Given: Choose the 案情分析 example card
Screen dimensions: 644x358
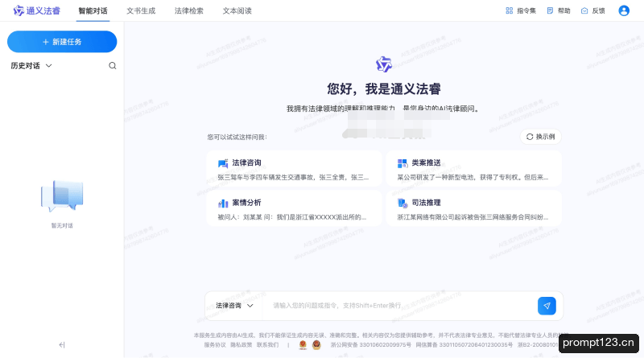Looking at the screenshot, I should pos(294,208).
